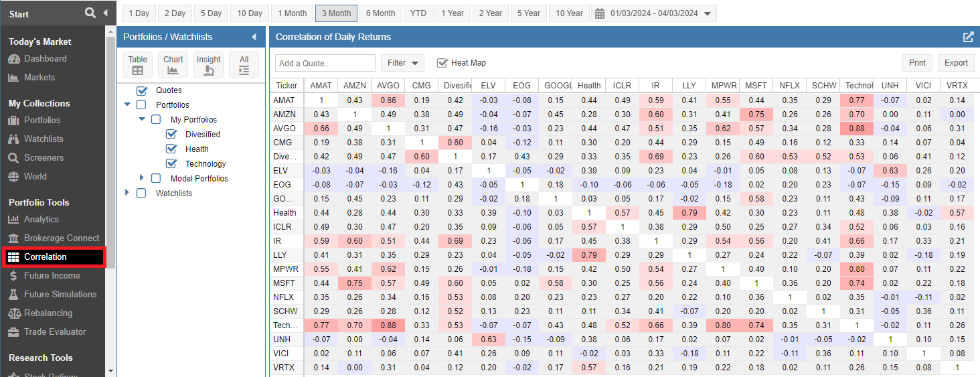
Task: Switch panel to Chart view
Action: (173, 65)
